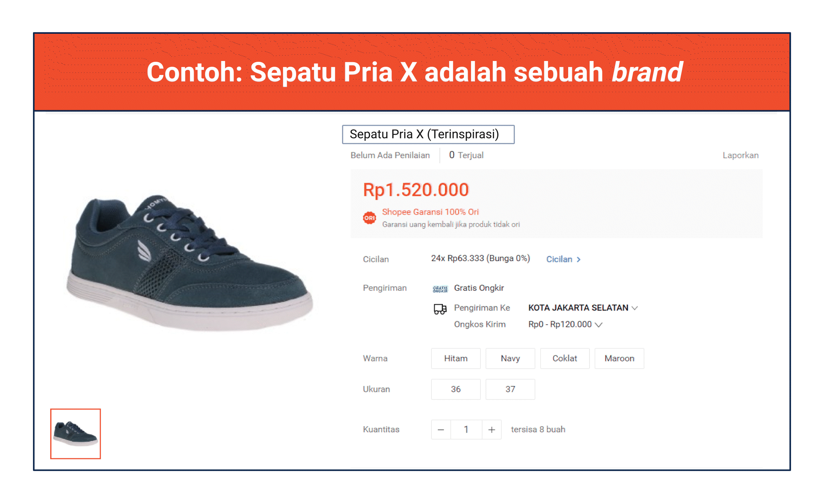Expand the Ongkos Kirim Rp0 - Rp120.000 dropdown
Viewport: 824px width, 504px height.
point(599,324)
